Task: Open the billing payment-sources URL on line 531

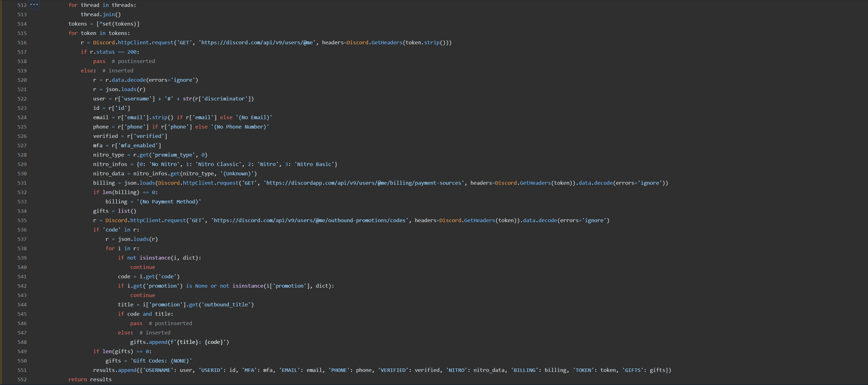Action: click(363, 183)
